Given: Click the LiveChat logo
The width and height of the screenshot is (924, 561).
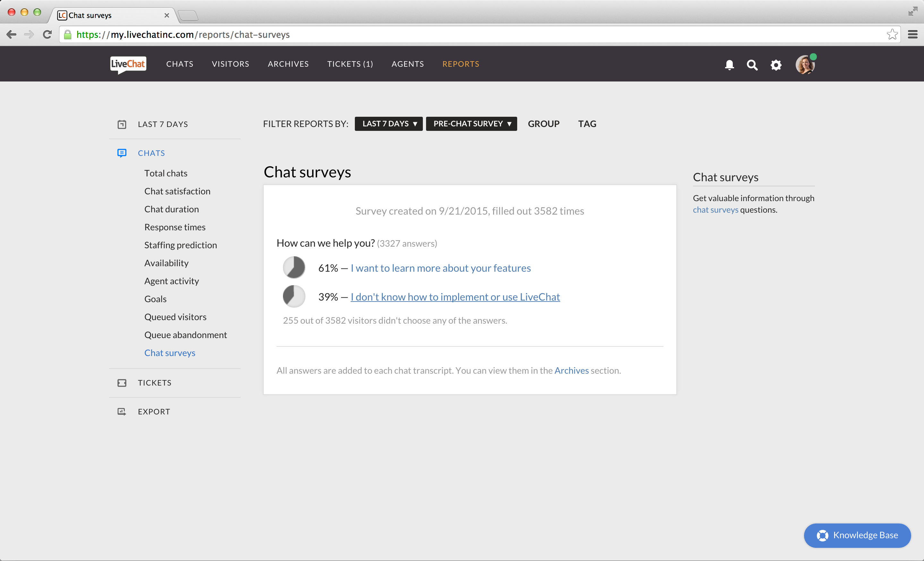Looking at the screenshot, I should [127, 64].
